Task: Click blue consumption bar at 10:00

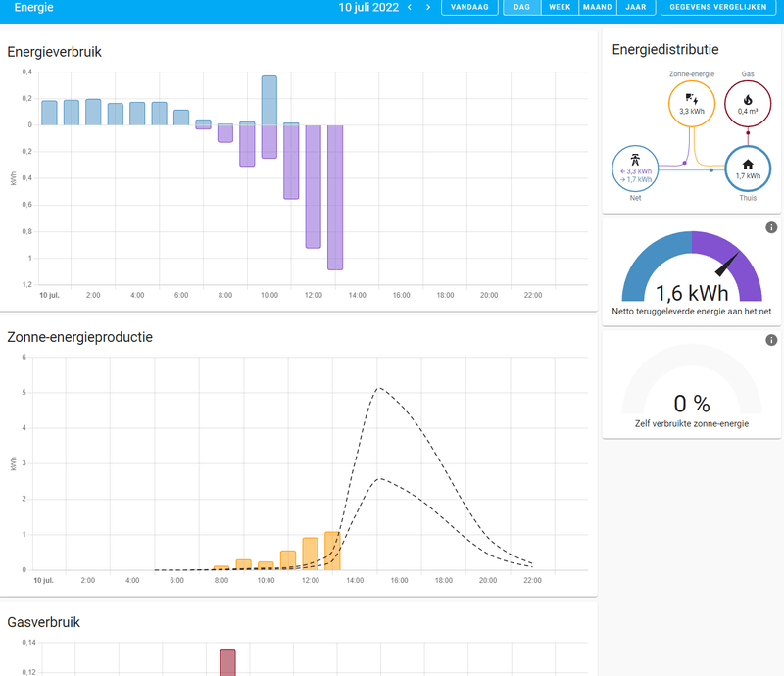Action: (269, 101)
